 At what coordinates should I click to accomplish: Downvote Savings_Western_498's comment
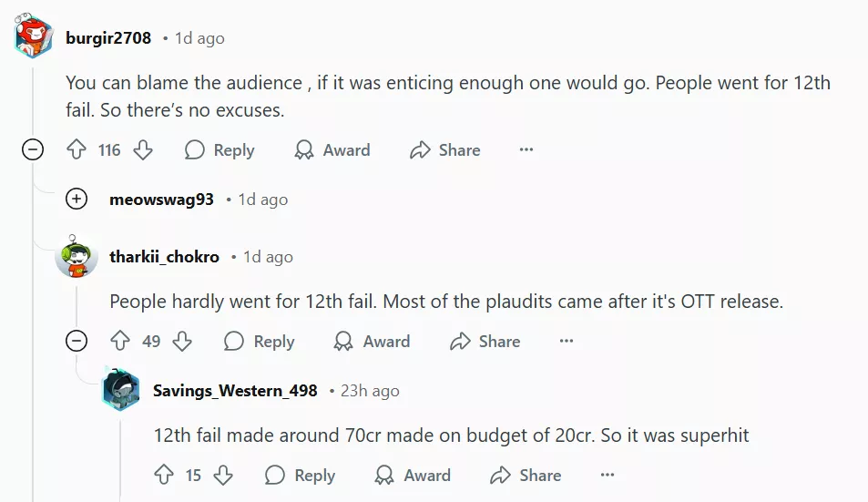click(x=223, y=476)
